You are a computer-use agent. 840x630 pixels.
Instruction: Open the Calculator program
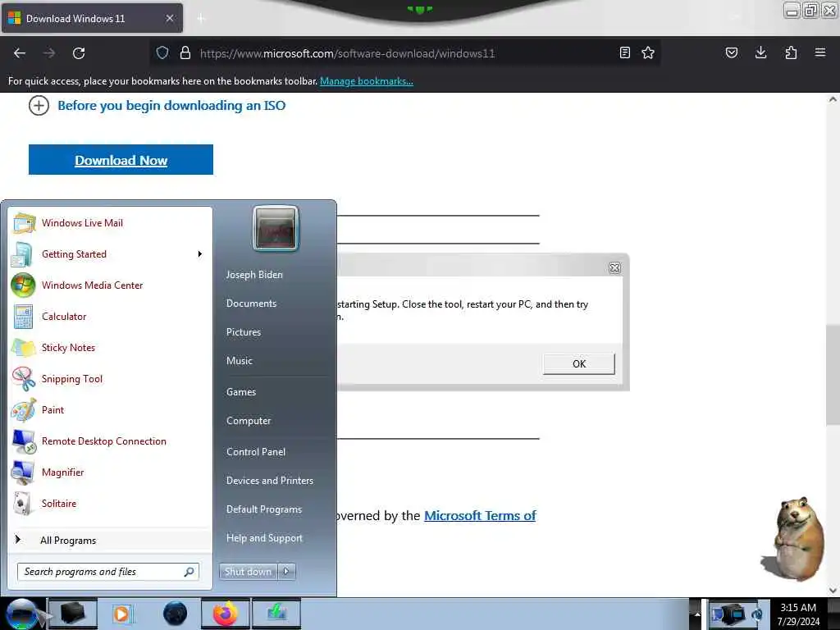pyautogui.click(x=111, y=316)
